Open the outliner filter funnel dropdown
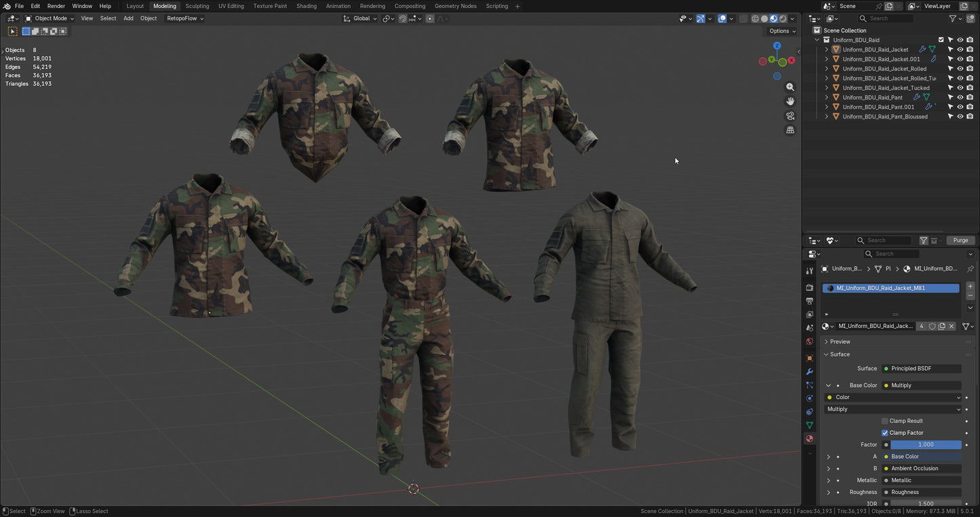The width and height of the screenshot is (980, 517). click(x=955, y=18)
